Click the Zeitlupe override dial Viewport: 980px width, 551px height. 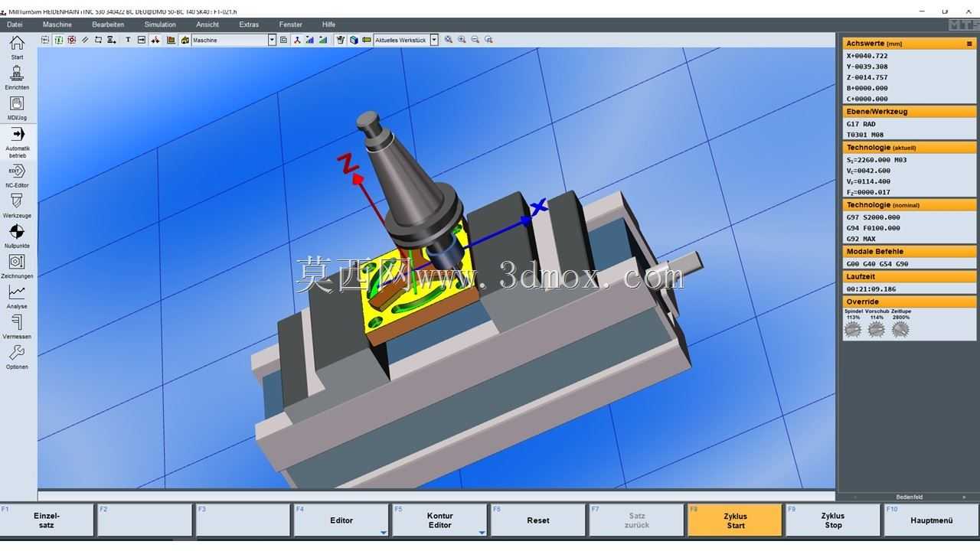[x=900, y=330]
